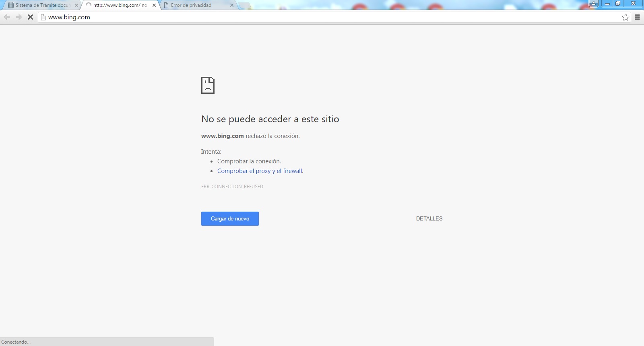Viewport: 644px width, 346px height.
Task: Click the heading No se puede acceder a este sitio
Action: pos(270,119)
